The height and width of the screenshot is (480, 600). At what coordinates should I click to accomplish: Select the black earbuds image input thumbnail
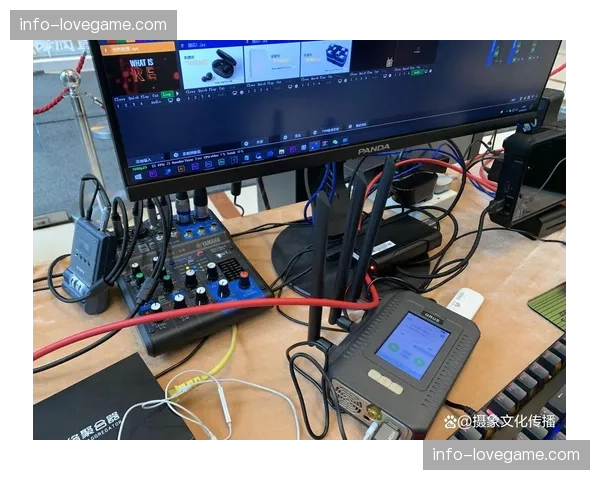coord(210,65)
